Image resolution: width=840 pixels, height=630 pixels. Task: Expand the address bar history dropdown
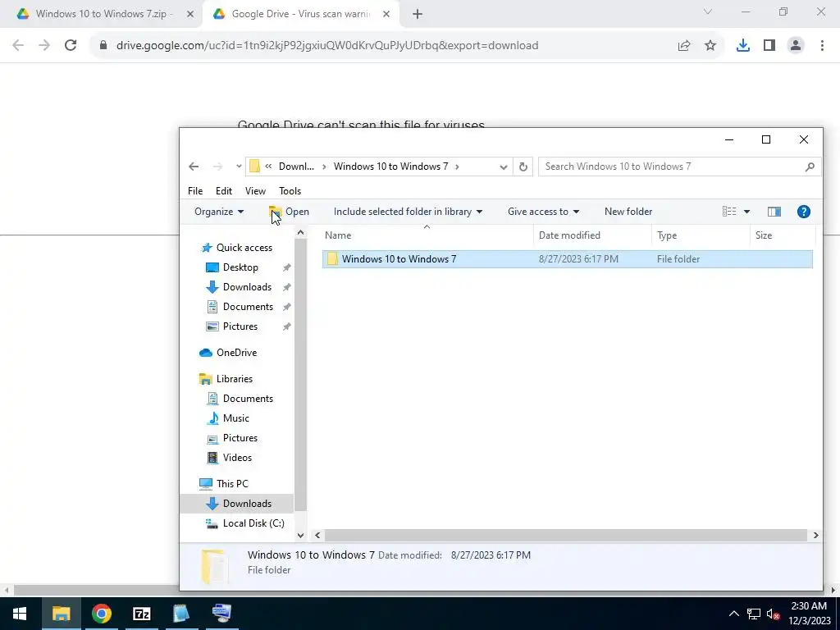[503, 167]
